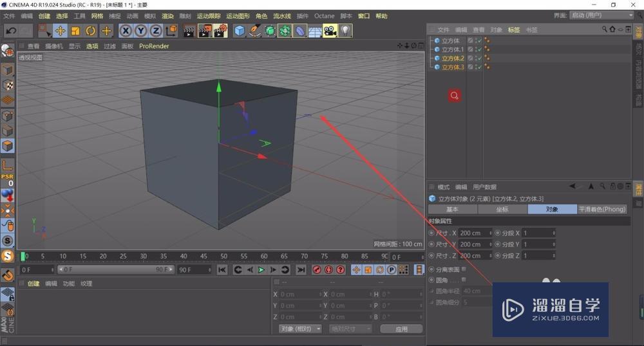Screen dimensions: 644x346
Task: Open the live selection tool
Action: pos(44,31)
